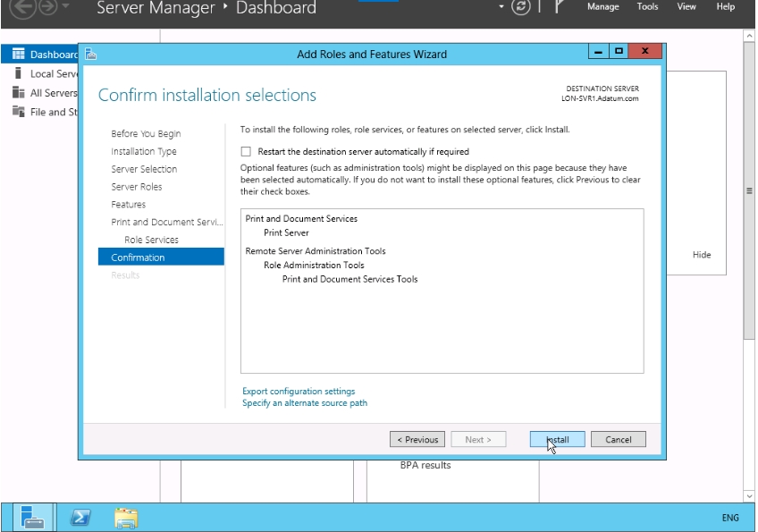The height and width of the screenshot is (532, 758).
Task: Click the File and Storage Services sidebar icon
Action: (19, 111)
